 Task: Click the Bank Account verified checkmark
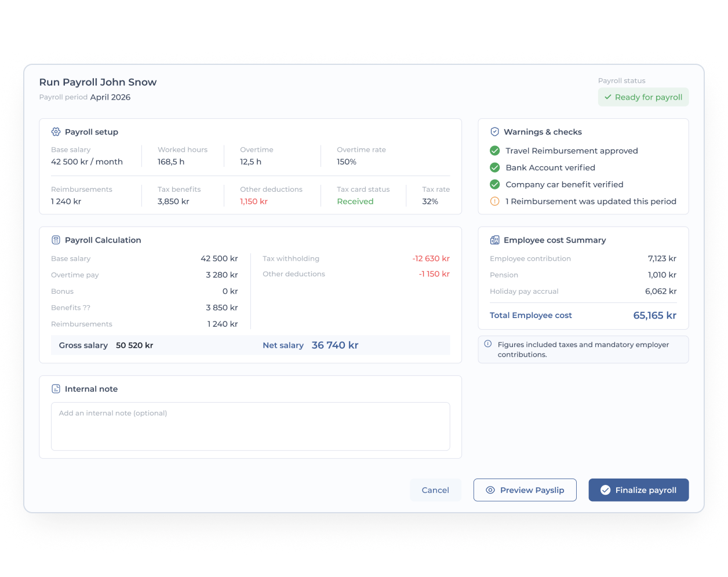[494, 167]
